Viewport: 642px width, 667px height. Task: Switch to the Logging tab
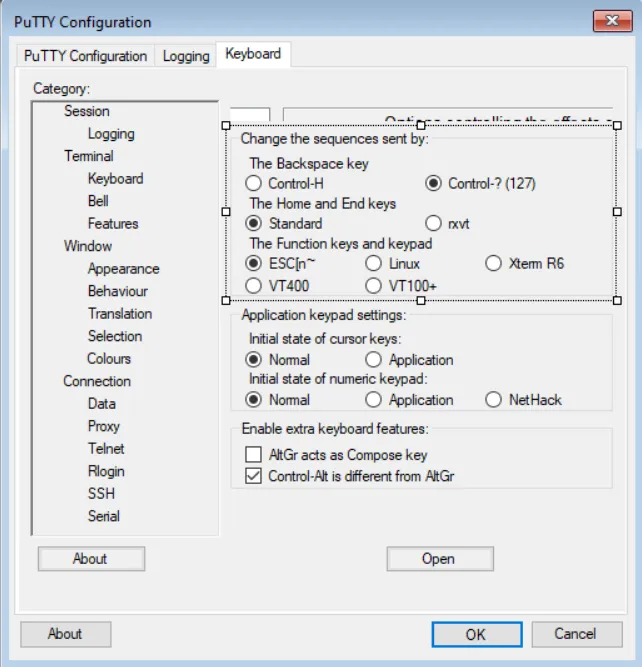186,56
